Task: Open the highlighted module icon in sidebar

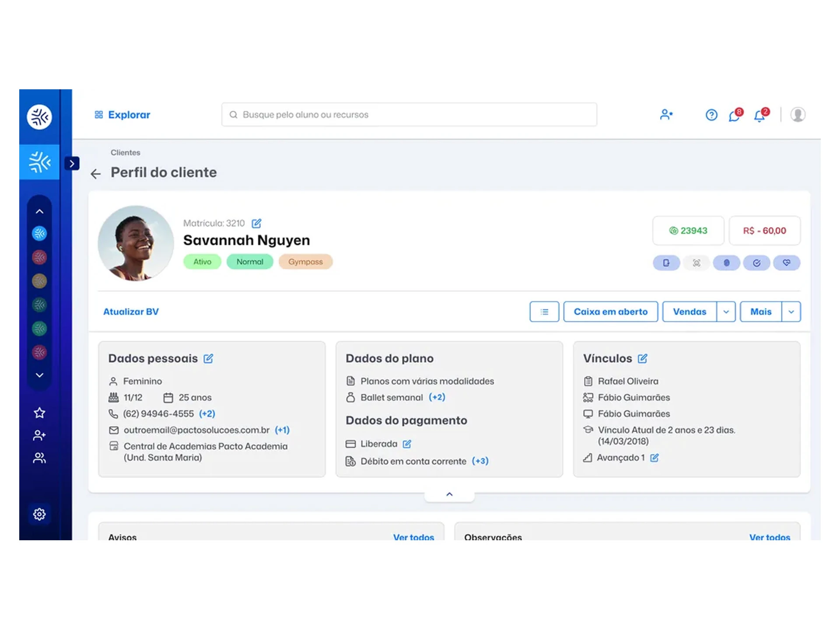Action: pyautogui.click(x=39, y=162)
